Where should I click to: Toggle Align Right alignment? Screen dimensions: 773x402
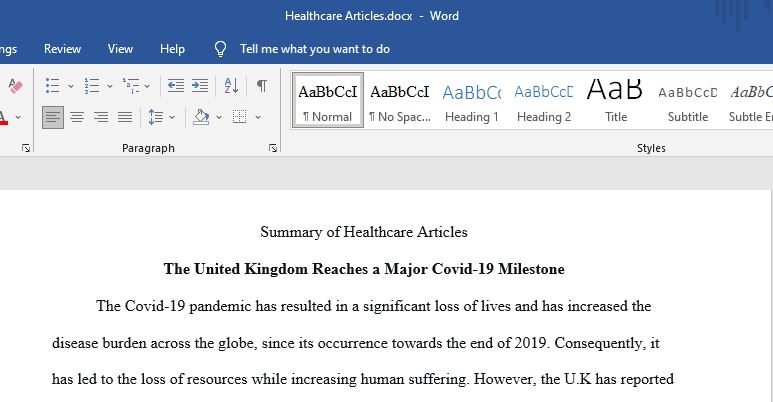point(101,117)
